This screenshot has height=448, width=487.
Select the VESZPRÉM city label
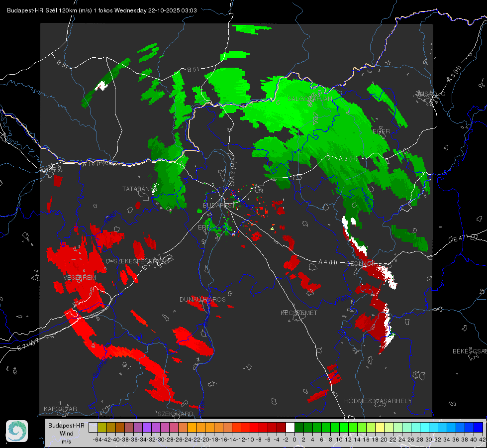pyautogui.click(x=80, y=278)
